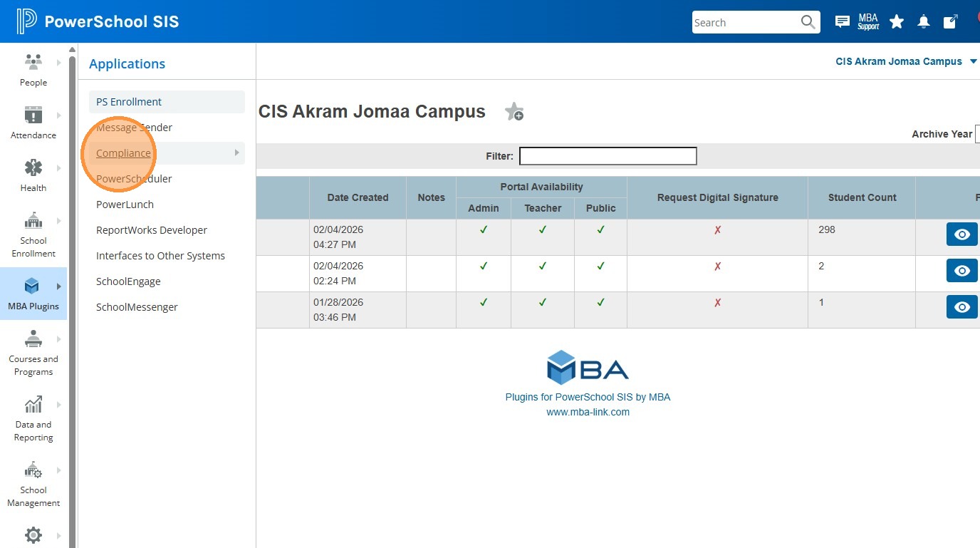
Task: Open the notifications bell icon
Action: pyautogui.click(x=924, y=22)
